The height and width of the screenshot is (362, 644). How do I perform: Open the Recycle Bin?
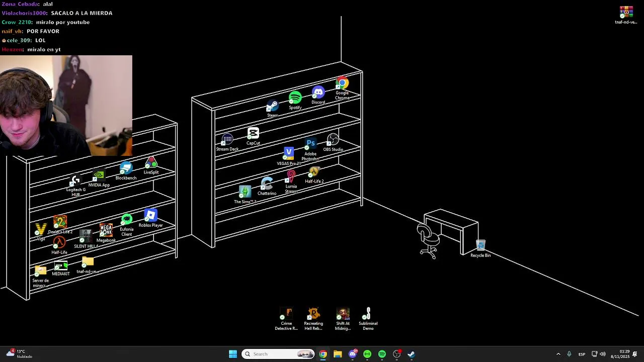[480, 249]
